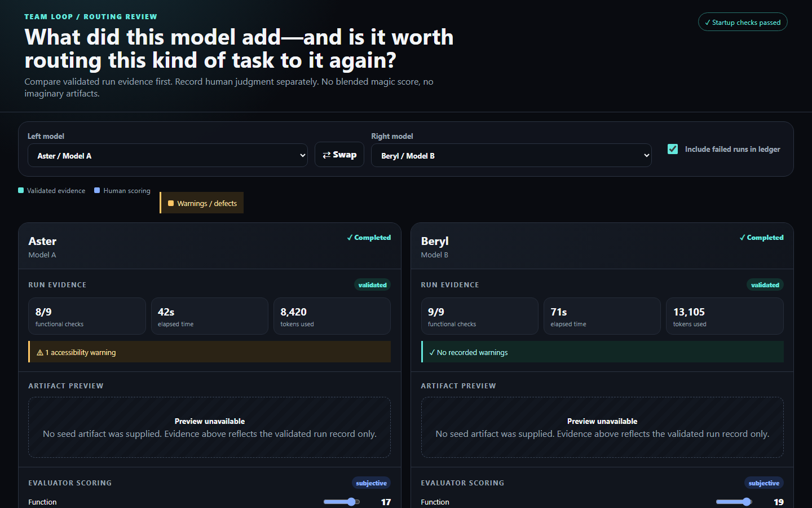Click the No recorded warnings banner
Screen dimensions: 812x508
click(x=602, y=352)
